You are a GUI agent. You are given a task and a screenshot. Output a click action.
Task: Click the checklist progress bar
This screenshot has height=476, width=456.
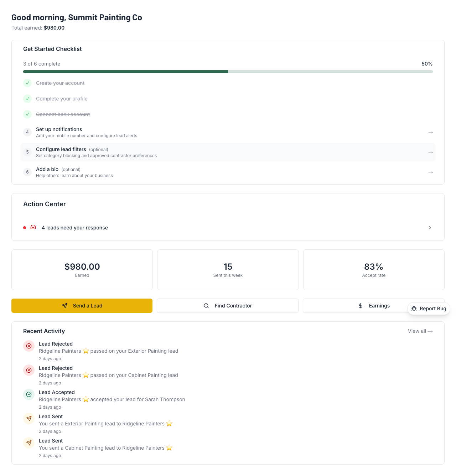228,72
